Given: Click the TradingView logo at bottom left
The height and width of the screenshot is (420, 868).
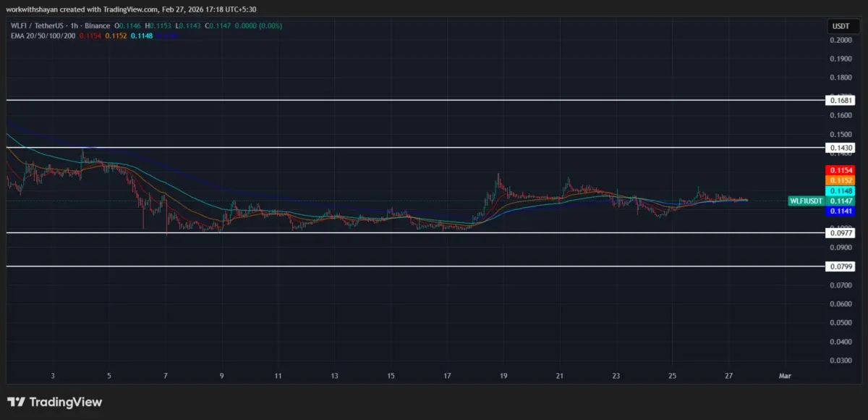Looking at the screenshot, I should (54, 402).
